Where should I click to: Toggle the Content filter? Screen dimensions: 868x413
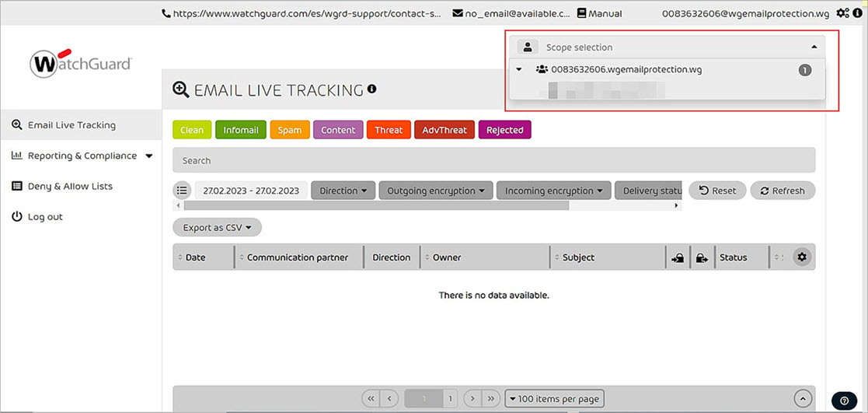pyautogui.click(x=338, y=130)
